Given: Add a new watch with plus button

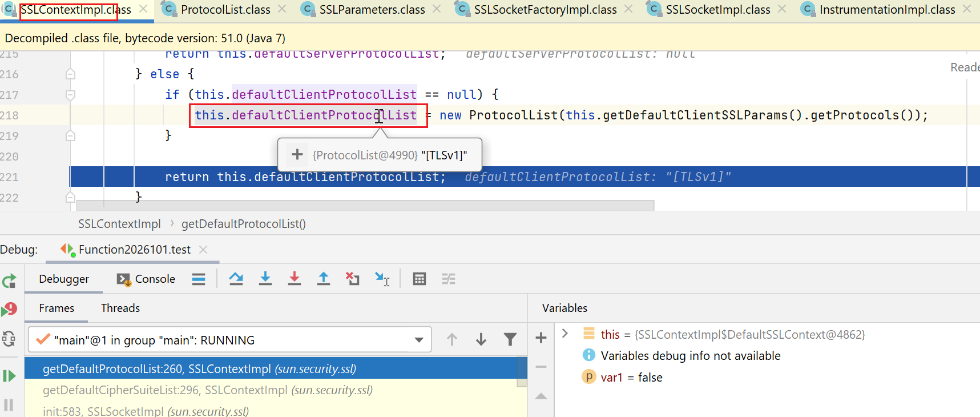Looking at the screenshot, I should point(541,338).
